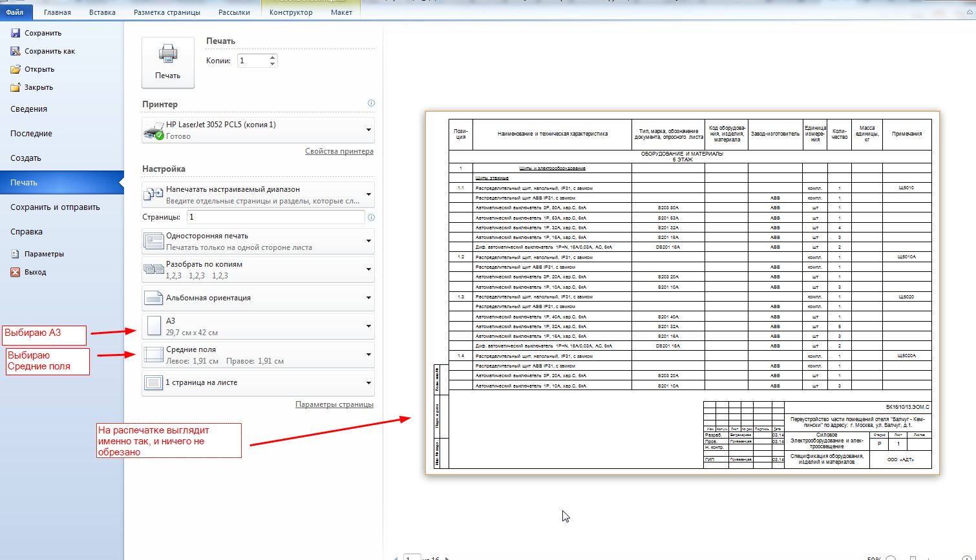Expand the Напечатать настраиваемый диапазон dropdown
The height and width of the screenshot is (560, 976).
258,194
